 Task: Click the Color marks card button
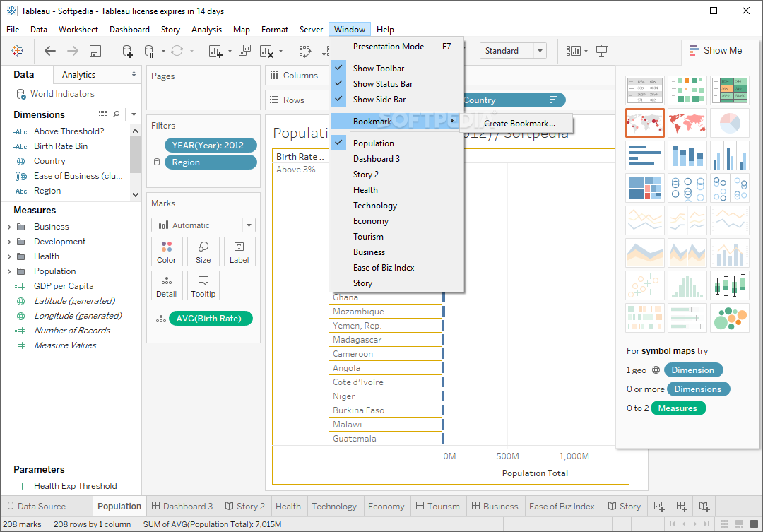[x=167, y=252]
